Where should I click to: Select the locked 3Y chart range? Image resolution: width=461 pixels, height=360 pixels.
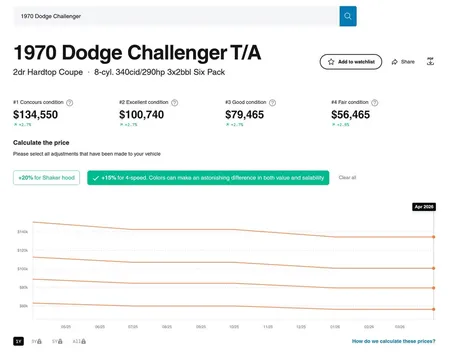[37, 341]
